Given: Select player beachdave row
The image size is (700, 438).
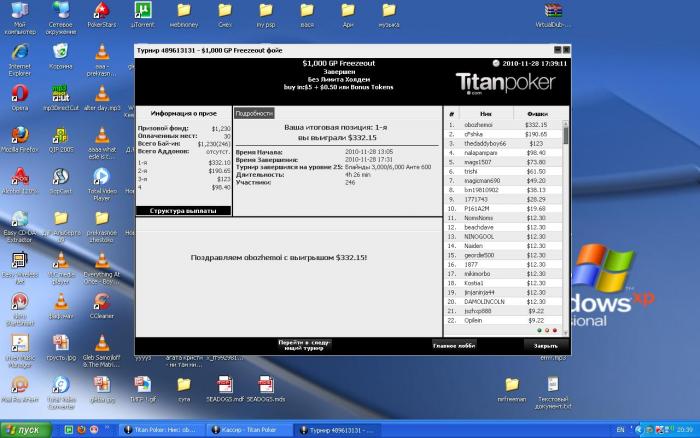Looking at the screenshot, I should click(503, 227).
